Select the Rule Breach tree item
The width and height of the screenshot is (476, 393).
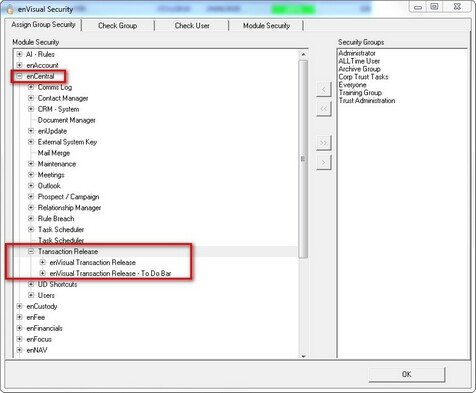point(56,219)
